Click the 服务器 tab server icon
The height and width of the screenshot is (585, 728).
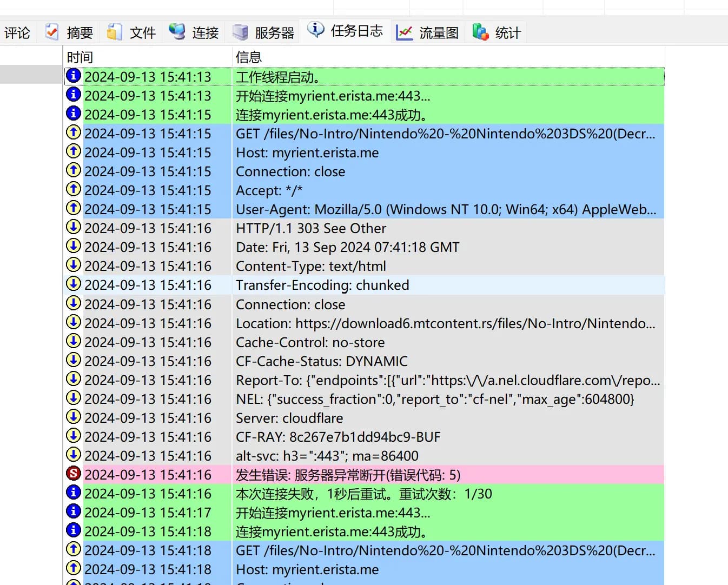(240, 32)
